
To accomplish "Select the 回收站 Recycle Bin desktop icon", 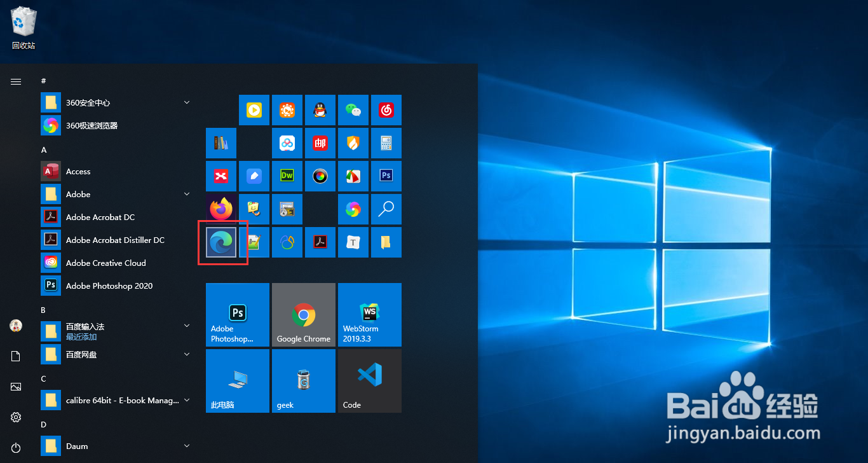I will tap(24, 29).
